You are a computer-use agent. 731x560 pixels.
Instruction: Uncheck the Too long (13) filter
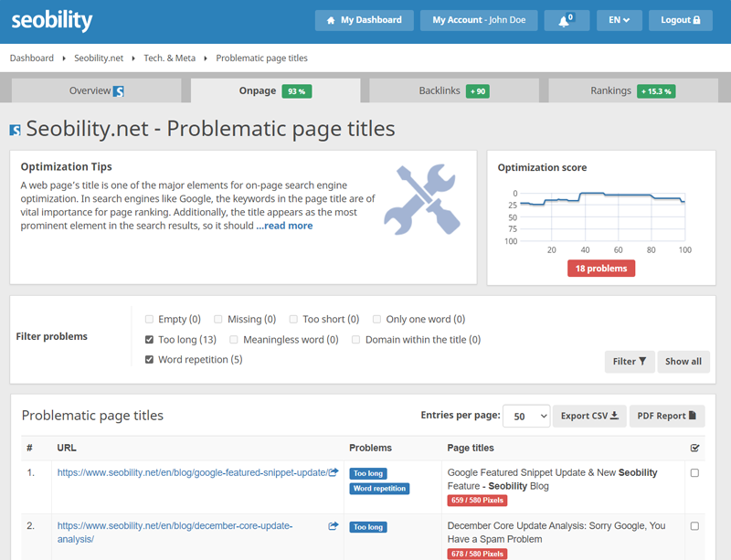click(x=150, y=340)
